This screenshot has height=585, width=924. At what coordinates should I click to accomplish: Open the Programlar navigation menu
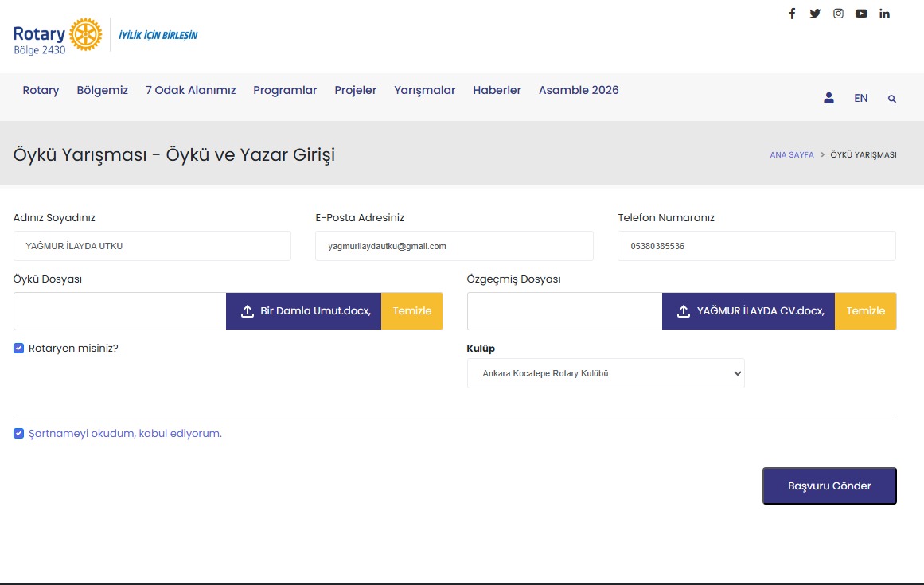pos(285,90)
